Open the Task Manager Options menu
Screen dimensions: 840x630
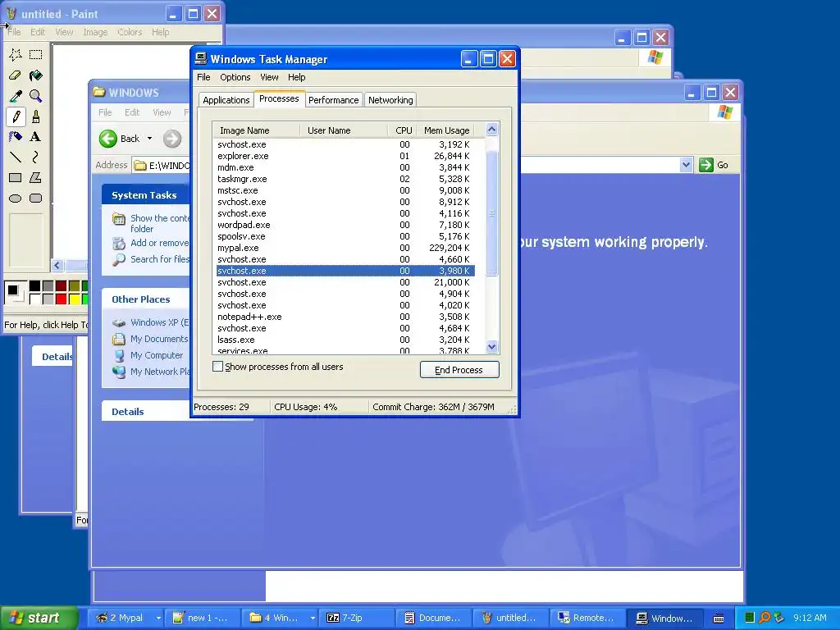pos(235,77)
